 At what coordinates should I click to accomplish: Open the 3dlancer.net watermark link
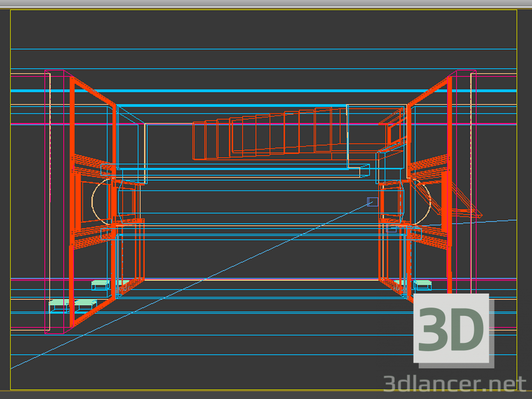(455, 384)
